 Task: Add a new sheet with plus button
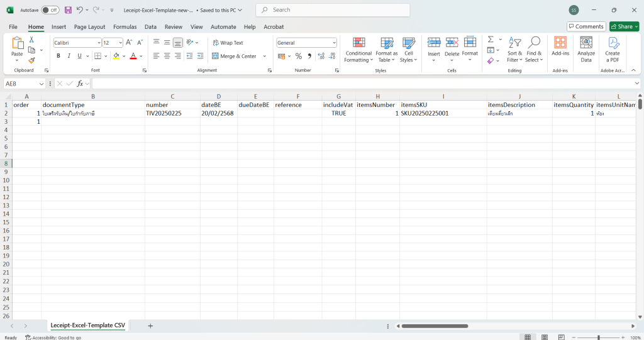150,326
